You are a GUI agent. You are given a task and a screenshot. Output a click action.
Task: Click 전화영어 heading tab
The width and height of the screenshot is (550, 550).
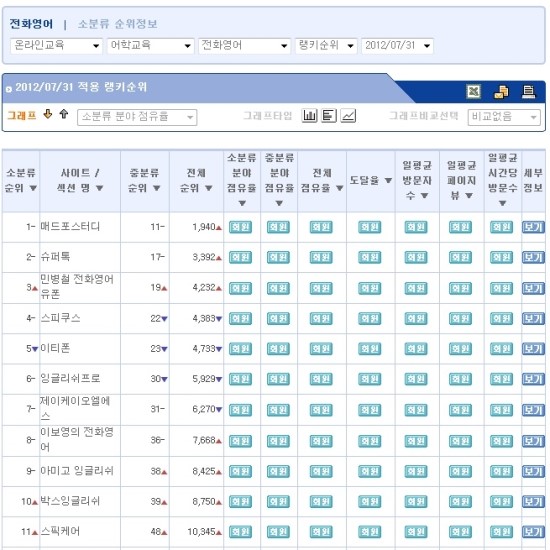pos(31,24)
